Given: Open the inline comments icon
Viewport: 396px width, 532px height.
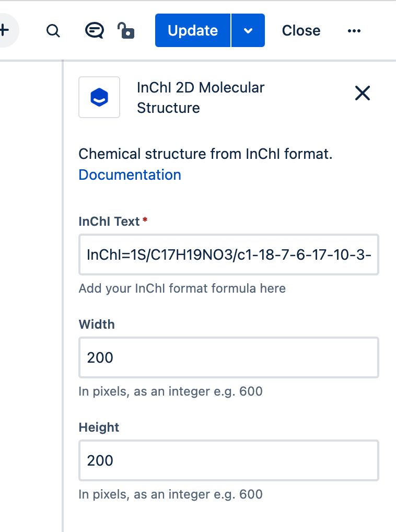Looking at the screenshot, I should click(94, 30).
